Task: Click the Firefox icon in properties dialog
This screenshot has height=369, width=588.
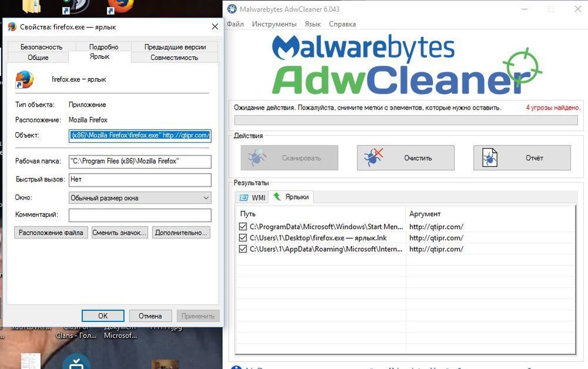Action: tap(24, 79)
